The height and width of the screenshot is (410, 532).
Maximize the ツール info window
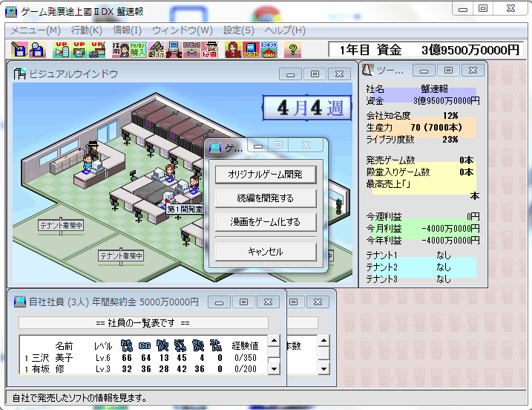click(x=449, y=71)
